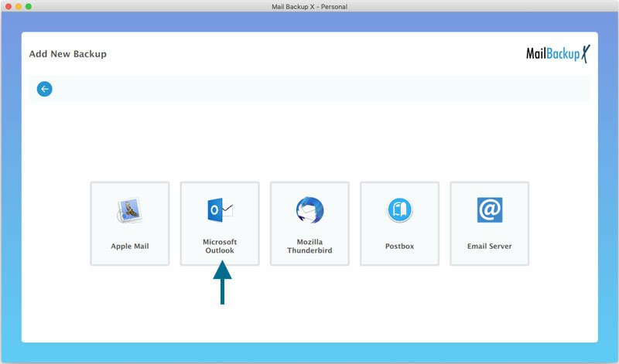Viewport: 619px width, 364px height.
Task: Click the Add New Backup heading
Action: [68, 54]
